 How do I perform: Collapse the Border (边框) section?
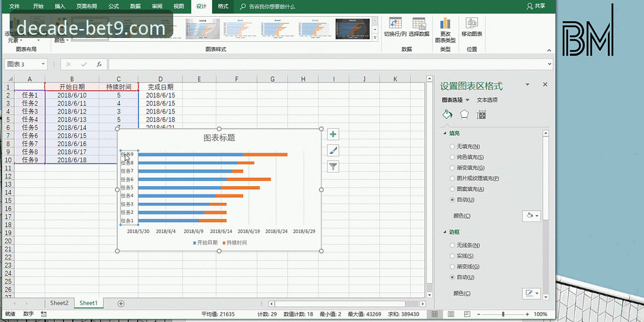[445, 232]
